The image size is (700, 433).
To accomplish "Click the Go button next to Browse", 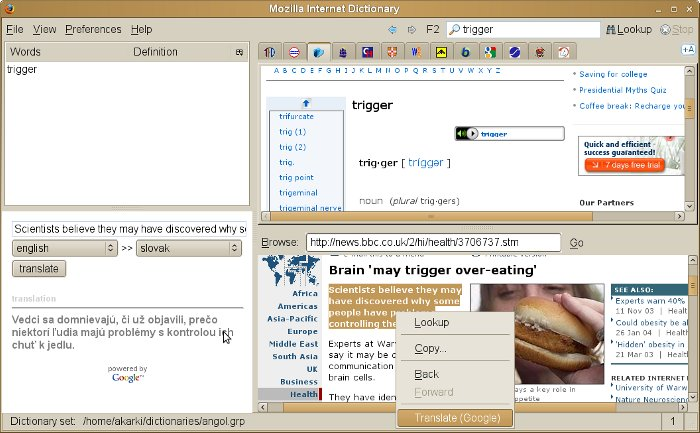I will point(576,243).
